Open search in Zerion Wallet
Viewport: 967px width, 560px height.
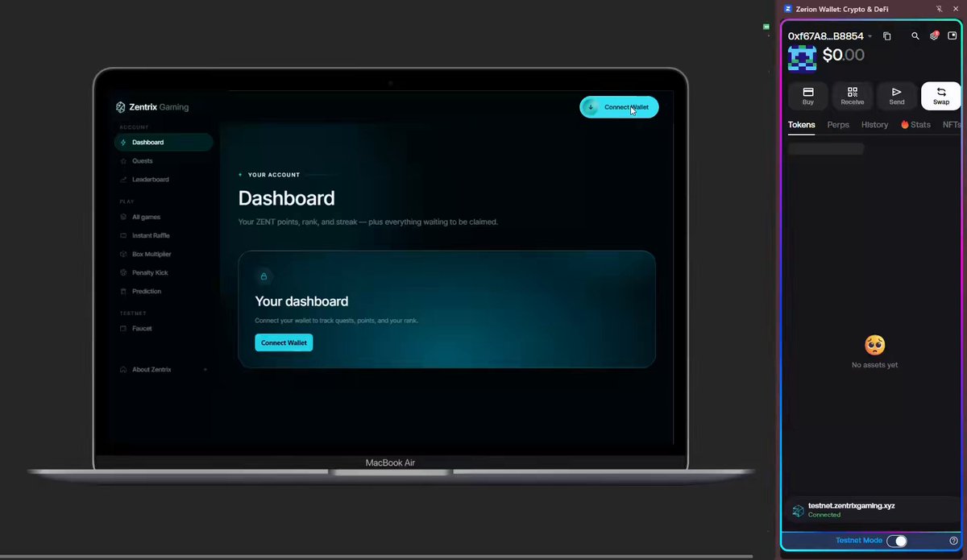coord(915,36)
